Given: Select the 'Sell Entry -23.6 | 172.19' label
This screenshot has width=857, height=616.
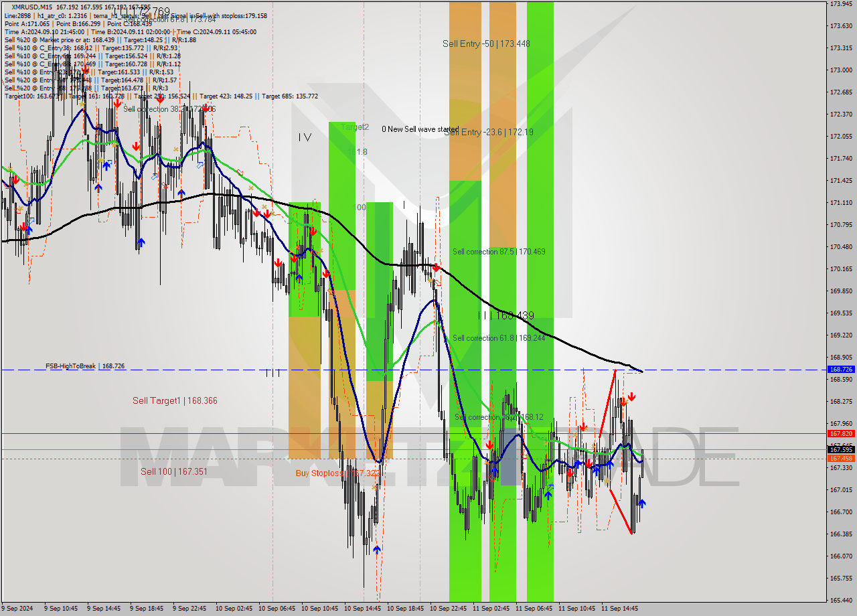Looking at the screenshot, I should [489, 133].
